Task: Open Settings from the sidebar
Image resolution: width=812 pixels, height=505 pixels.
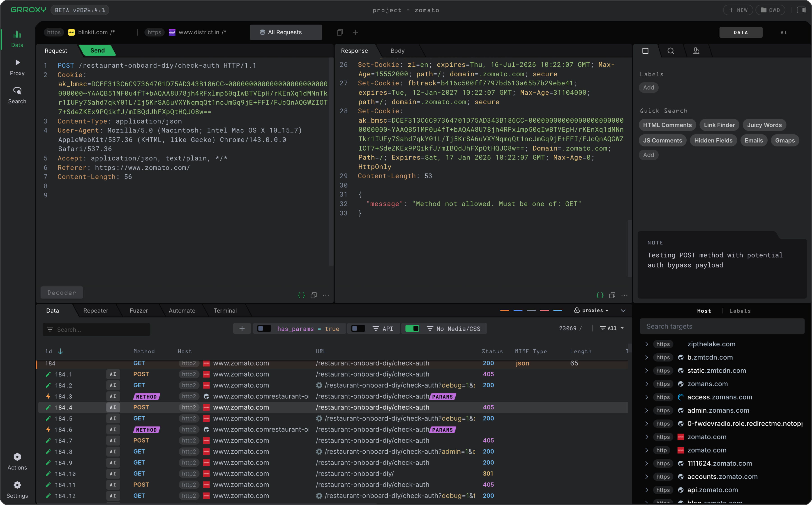Action: [17, 490]
